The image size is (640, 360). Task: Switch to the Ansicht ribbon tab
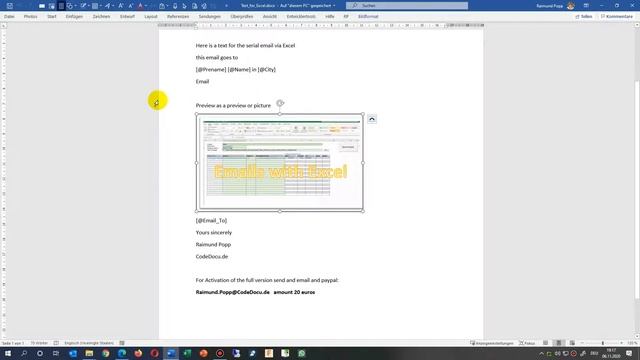[x=269, y=16]
